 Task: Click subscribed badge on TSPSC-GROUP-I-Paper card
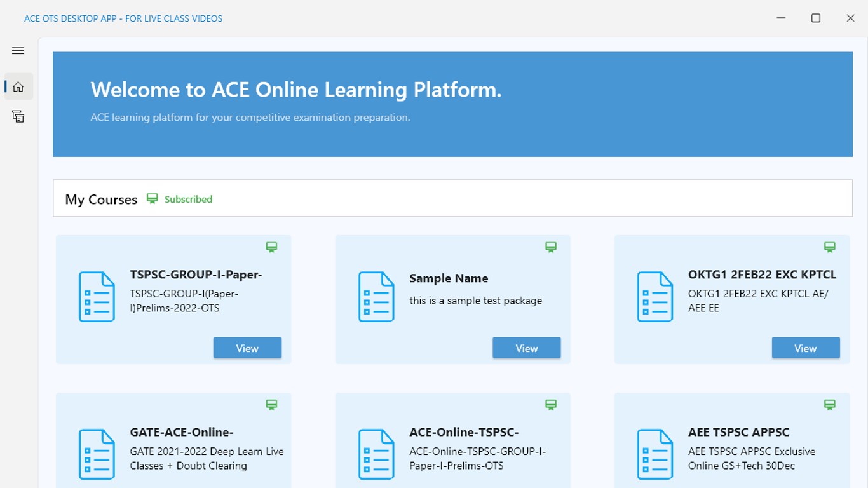[271, 247]
